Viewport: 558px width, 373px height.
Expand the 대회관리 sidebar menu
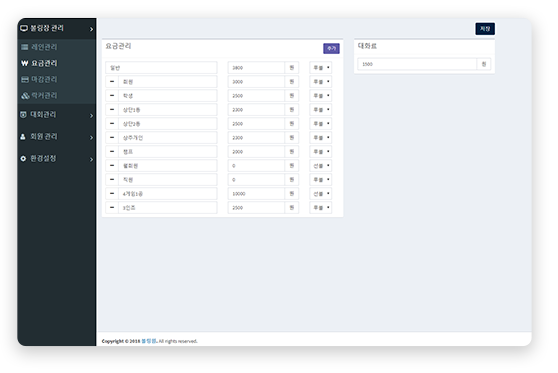click(x=57, y=115)
